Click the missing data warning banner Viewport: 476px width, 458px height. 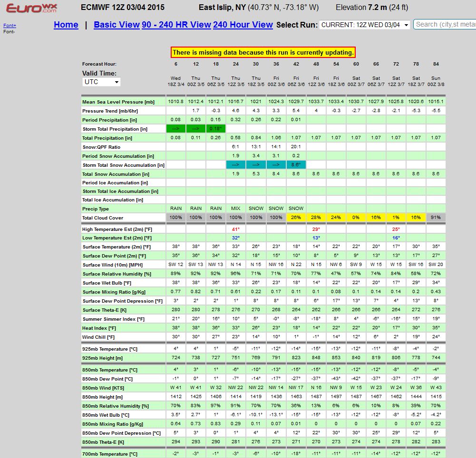263,52
